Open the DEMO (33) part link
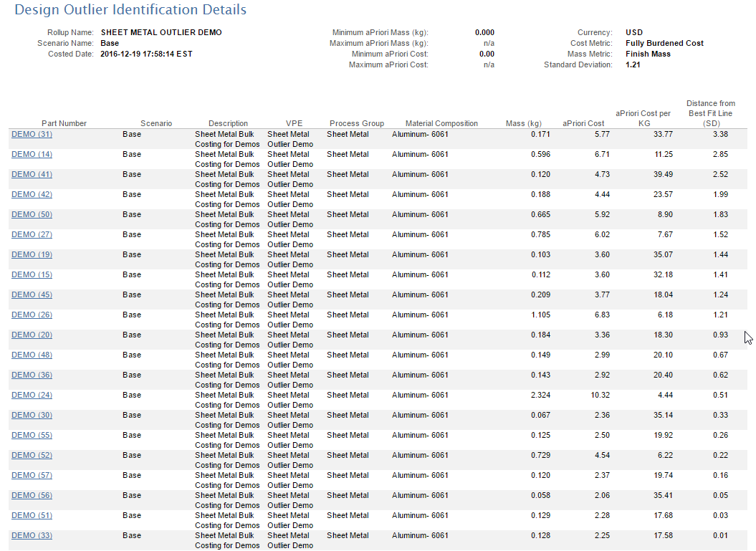Image resolution: width=756 pixels, height=551 pixels. pos(32,535)
